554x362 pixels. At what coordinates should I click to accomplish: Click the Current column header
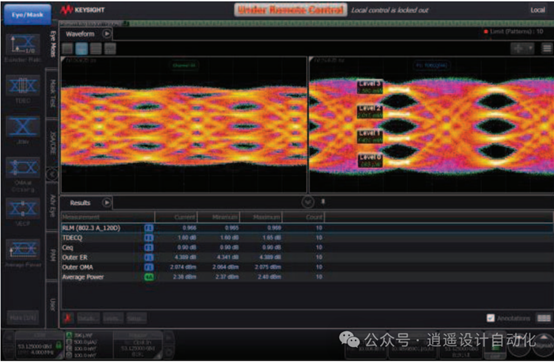click(x=176, y=216)
